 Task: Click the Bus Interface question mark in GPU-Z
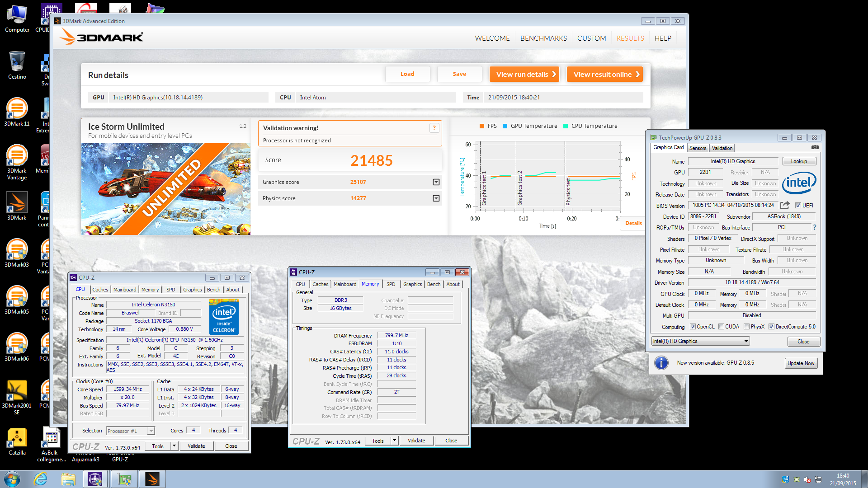click(x=815, y=227)
